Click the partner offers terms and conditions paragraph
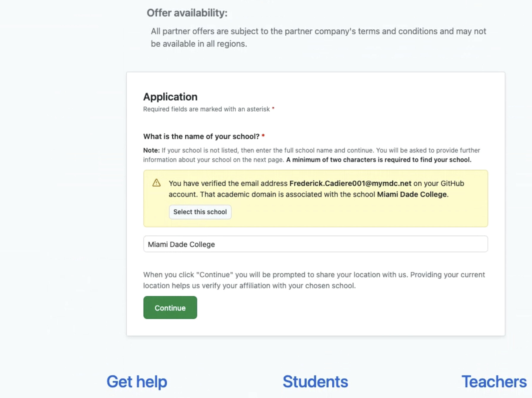Screen dimensions: 532x398 click(318, 37)
